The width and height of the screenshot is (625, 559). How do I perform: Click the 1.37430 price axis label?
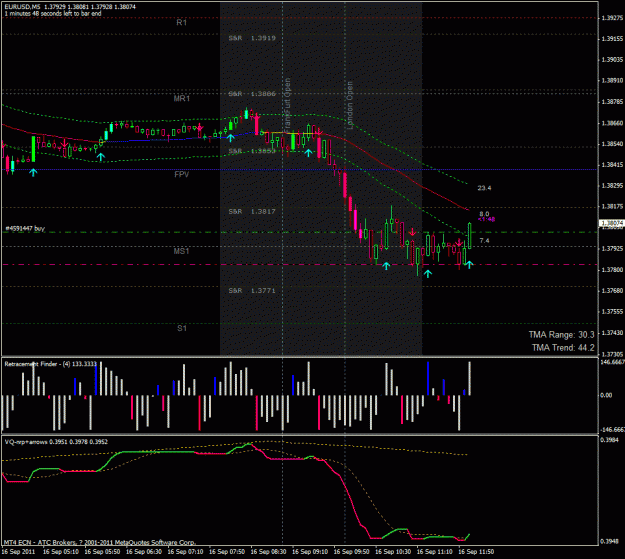point(612,333)
